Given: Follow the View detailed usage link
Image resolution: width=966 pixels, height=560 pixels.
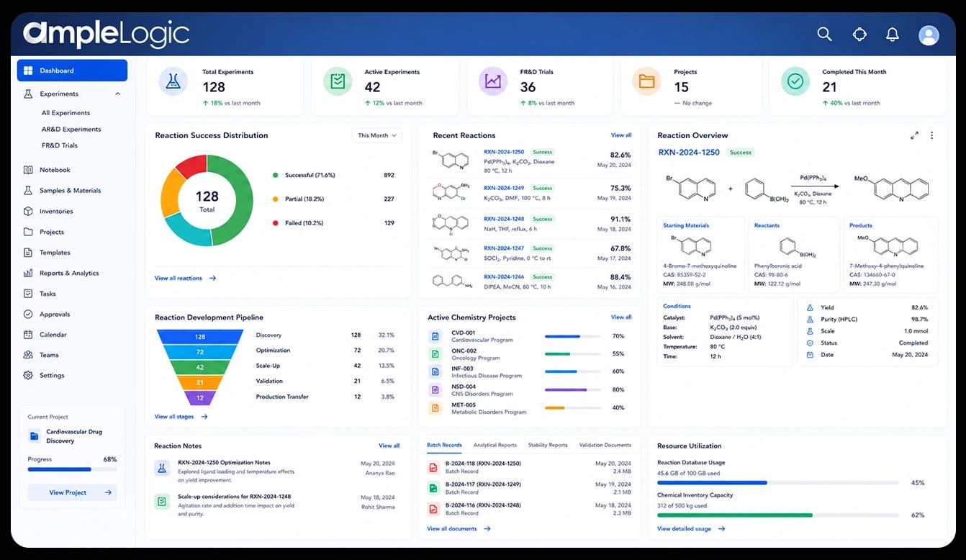Looking at the screenshot, I should point(691,529).
